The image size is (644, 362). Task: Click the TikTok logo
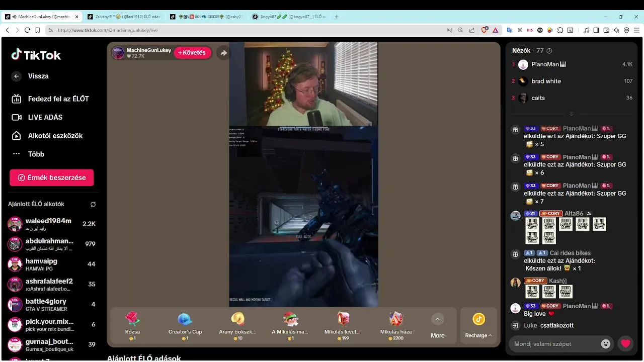36,55
